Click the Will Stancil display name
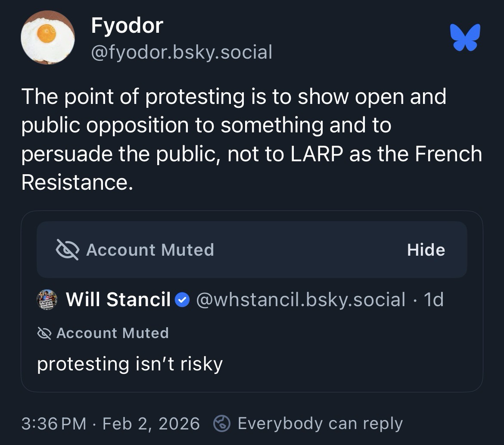Screen dimensions: 504x445 (x=118, y=300)
